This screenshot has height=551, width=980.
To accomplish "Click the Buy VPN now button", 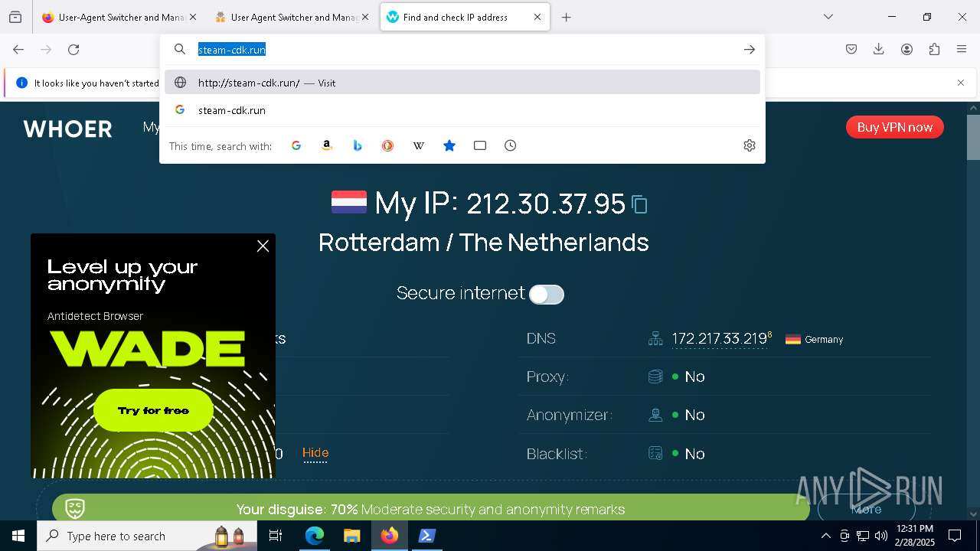I will (x=895, y=127).
